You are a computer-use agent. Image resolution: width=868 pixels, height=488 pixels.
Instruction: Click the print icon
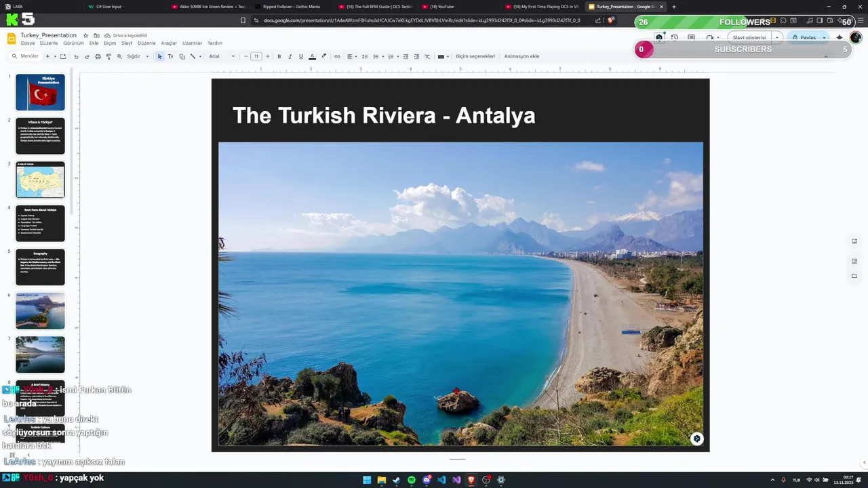point(98,56)
